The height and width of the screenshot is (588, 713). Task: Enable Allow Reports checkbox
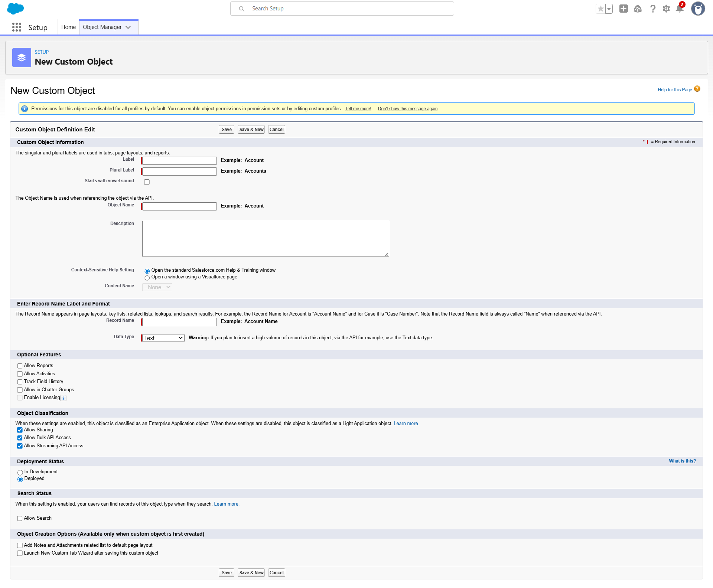click(20, 366)
